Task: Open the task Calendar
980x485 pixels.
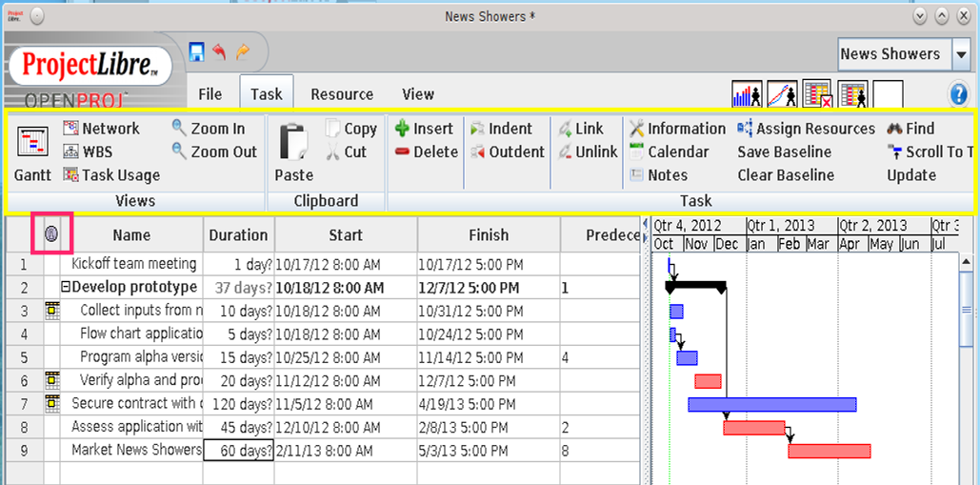Action: [670, 152]
